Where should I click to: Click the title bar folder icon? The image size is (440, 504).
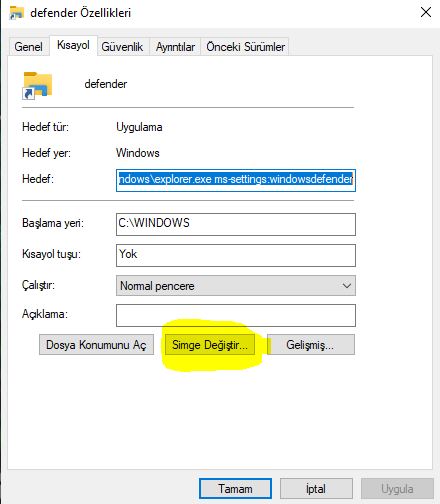[16, 13]
